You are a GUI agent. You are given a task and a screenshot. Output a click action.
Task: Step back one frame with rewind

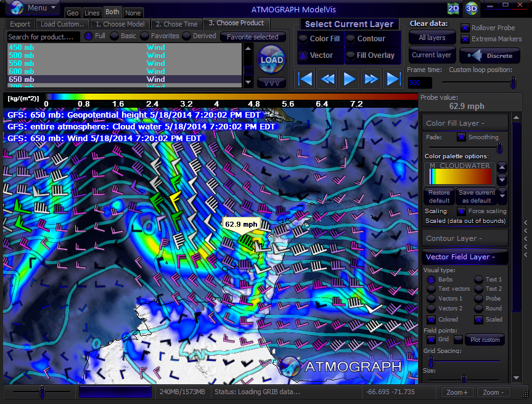327,79
